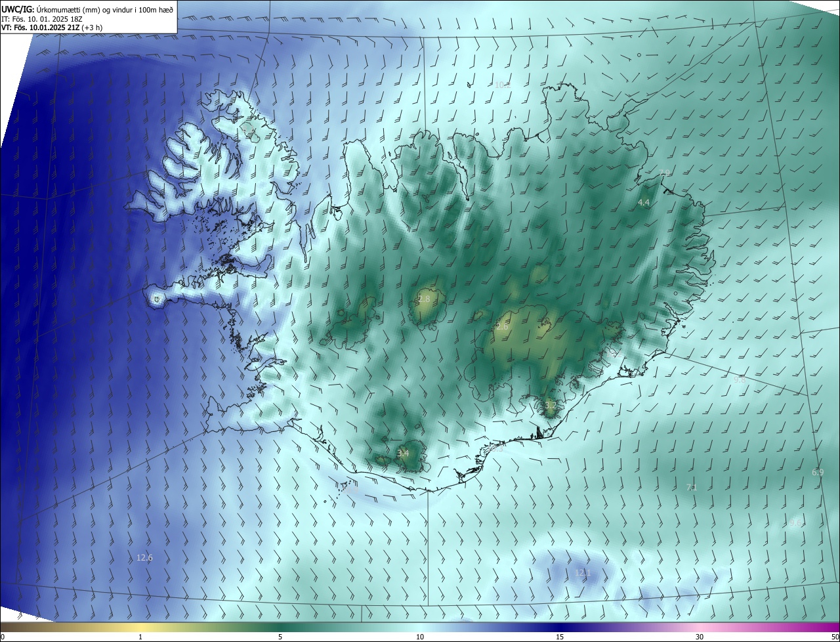The image size is (840, 642).
Task: Click the 4.4 value in east Iceland
Action: (x=644, y=203)
